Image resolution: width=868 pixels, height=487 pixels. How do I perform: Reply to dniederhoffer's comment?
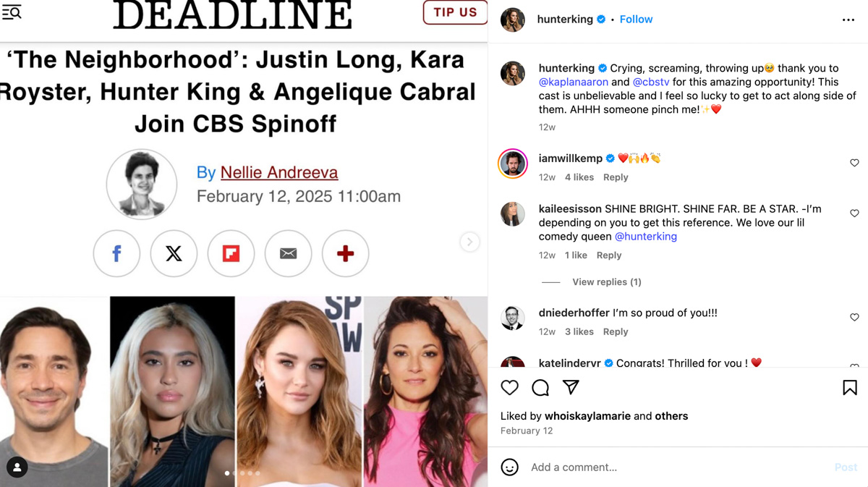point(616,331)
